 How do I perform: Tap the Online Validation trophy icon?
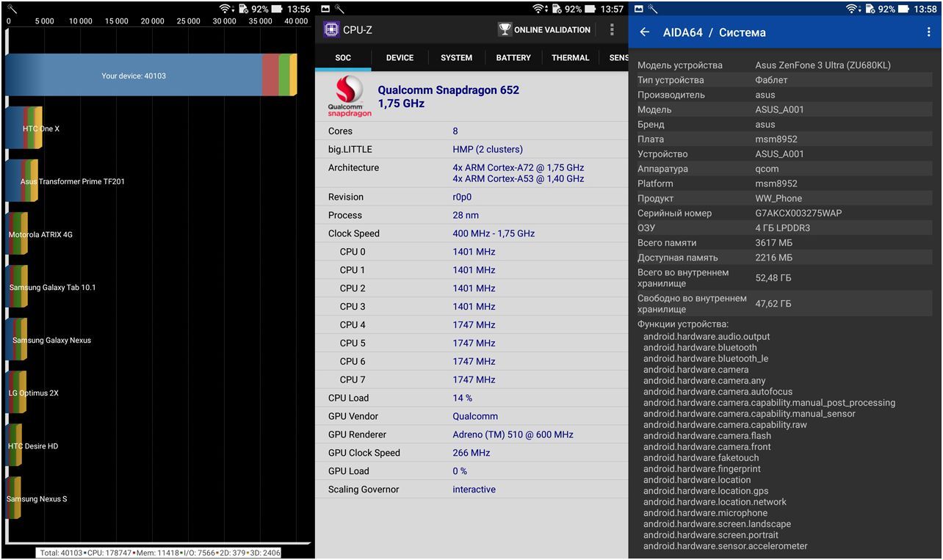(x=505, y=30)
